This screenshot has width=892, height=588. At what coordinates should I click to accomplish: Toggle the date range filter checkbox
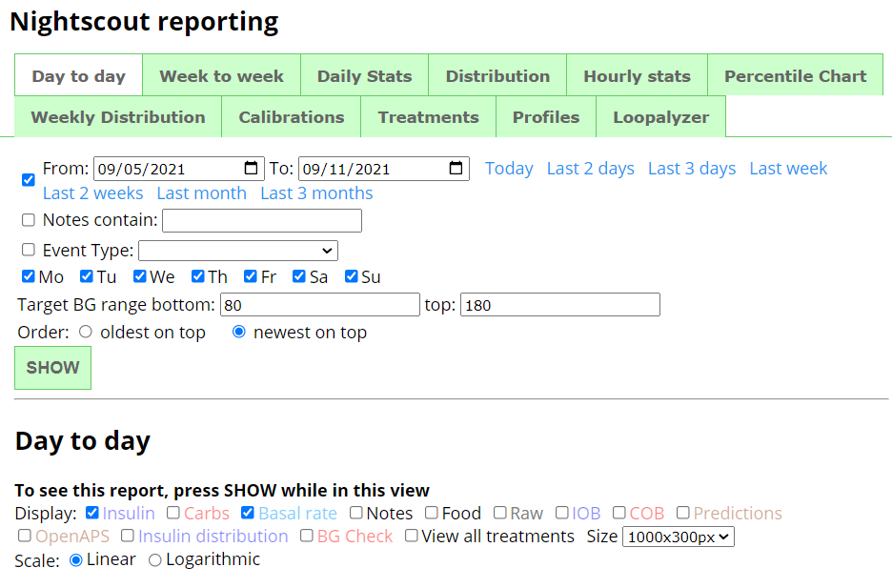(29, 180)
